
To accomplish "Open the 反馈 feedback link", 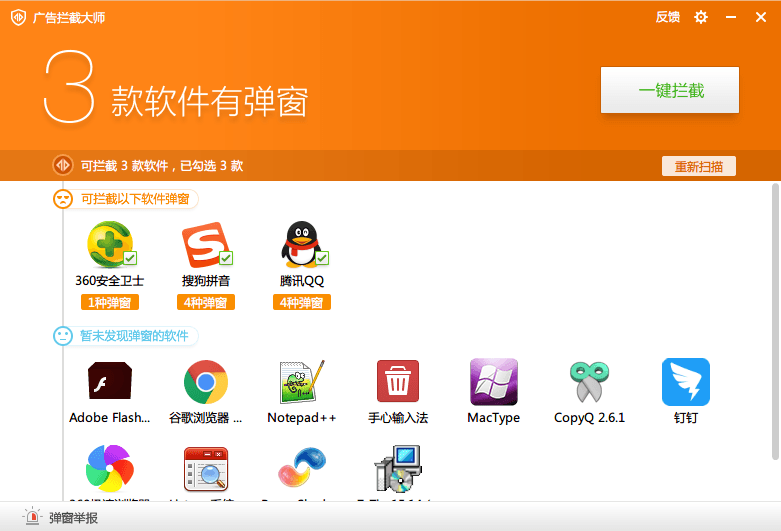I will pyautogui.click(x=667, y=17).
